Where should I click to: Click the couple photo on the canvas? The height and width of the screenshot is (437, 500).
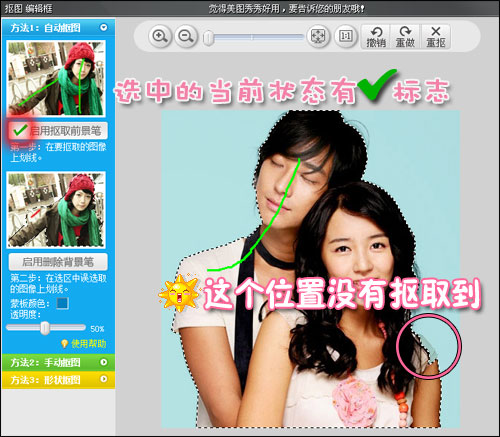coord(311,269)
